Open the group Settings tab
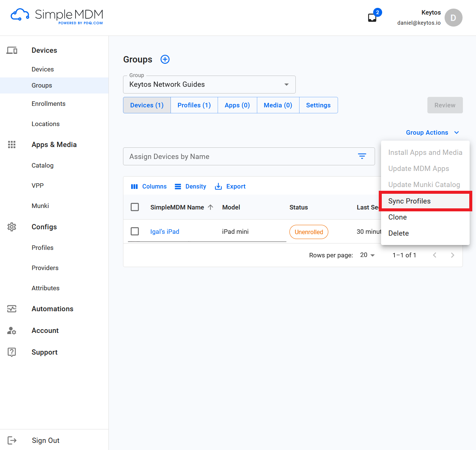Image resolution: width=476 pixels, height=450 pixels. (x=318, y=105)
